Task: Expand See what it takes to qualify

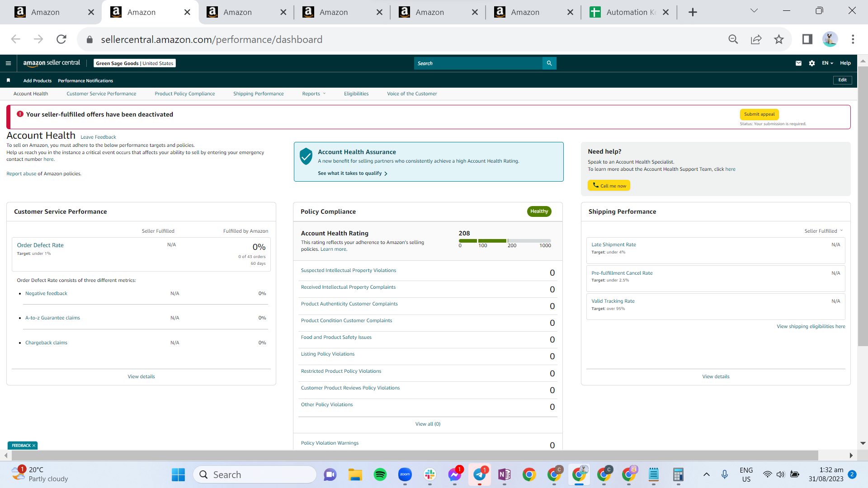Action: point(353,174)
